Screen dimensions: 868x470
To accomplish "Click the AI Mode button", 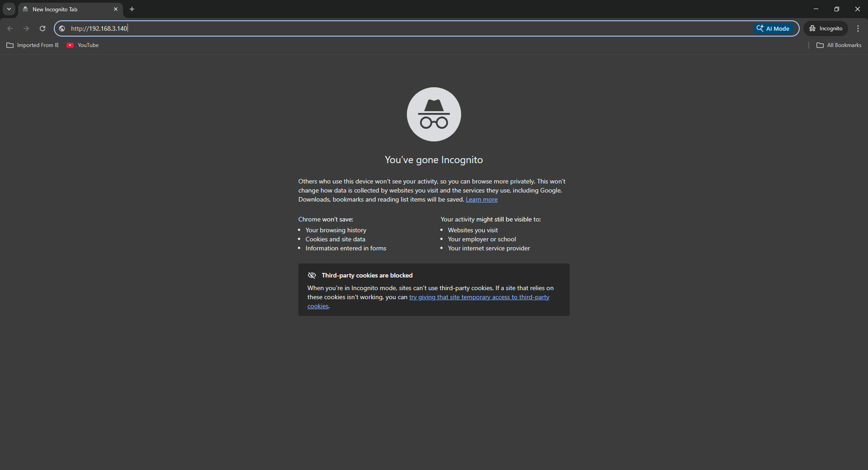I will [773, 28].
